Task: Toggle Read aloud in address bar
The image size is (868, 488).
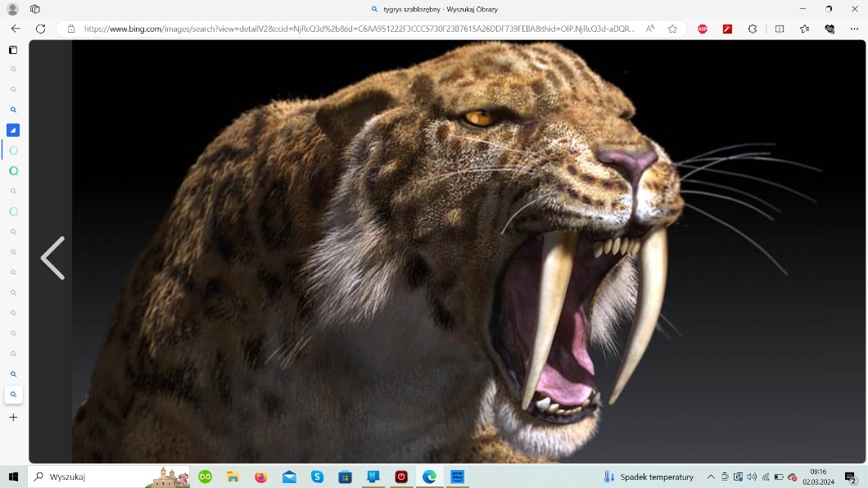Action: tap(650, 29)
